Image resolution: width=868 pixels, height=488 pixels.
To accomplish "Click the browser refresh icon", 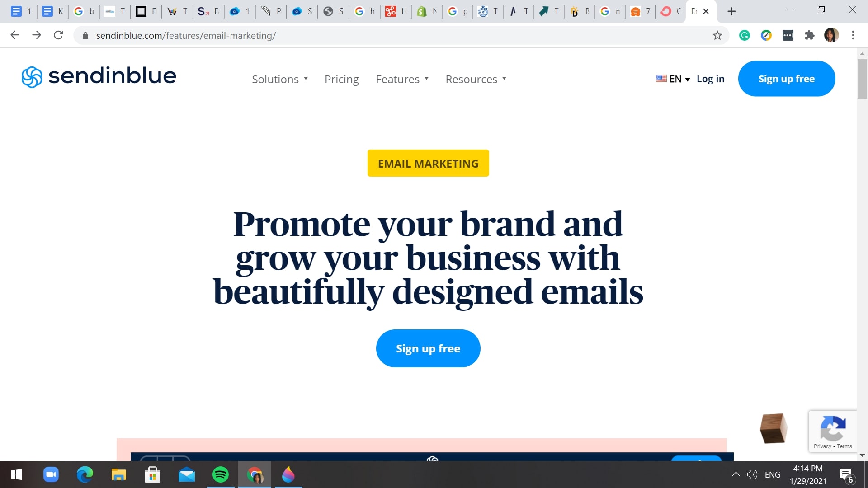I will pos(58,36).
